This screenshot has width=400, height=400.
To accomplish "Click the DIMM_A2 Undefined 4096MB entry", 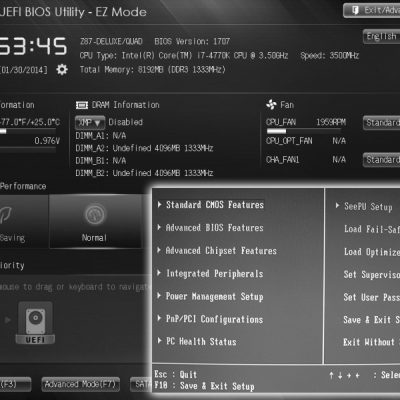I will coord(144,148).
